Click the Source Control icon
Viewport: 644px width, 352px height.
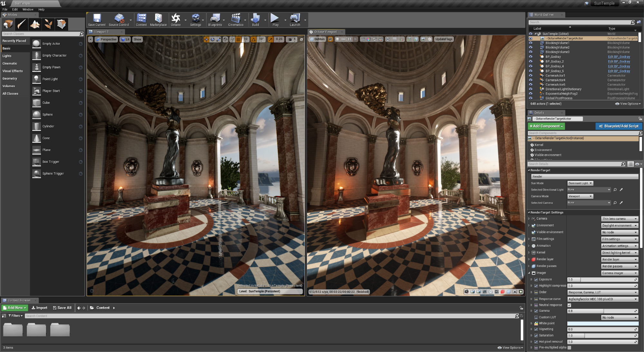(119, 20)
